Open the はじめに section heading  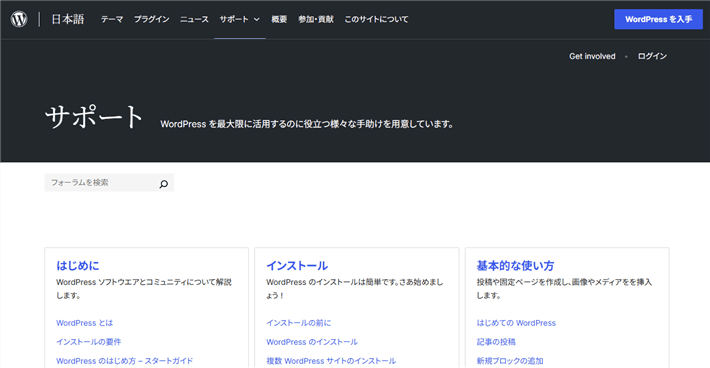77,266
